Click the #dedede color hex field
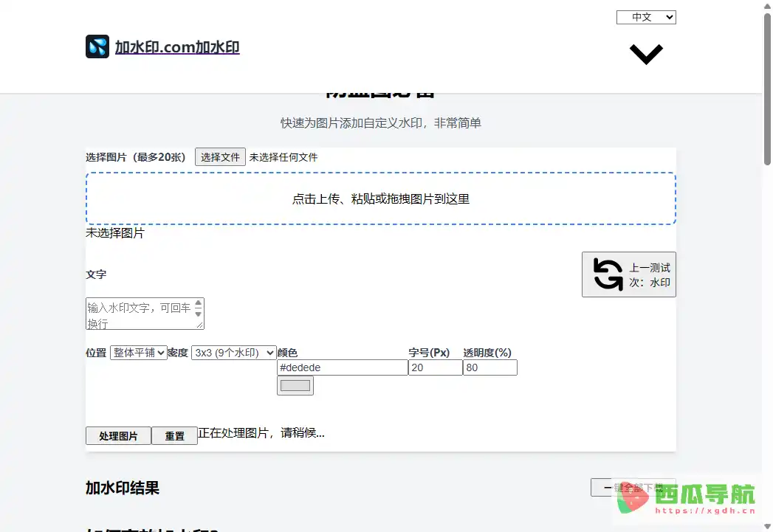The height and width of the screenshot is (532, 773). (342, 367)
